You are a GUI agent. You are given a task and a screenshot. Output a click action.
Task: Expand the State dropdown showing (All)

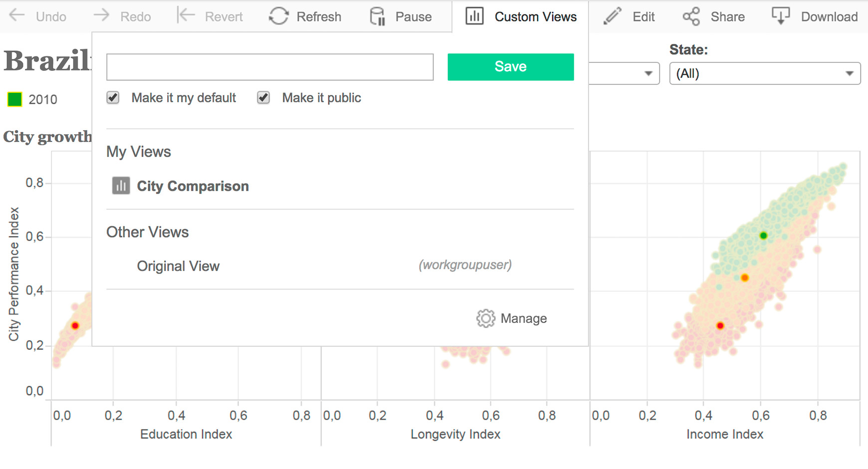click(764, 73)
